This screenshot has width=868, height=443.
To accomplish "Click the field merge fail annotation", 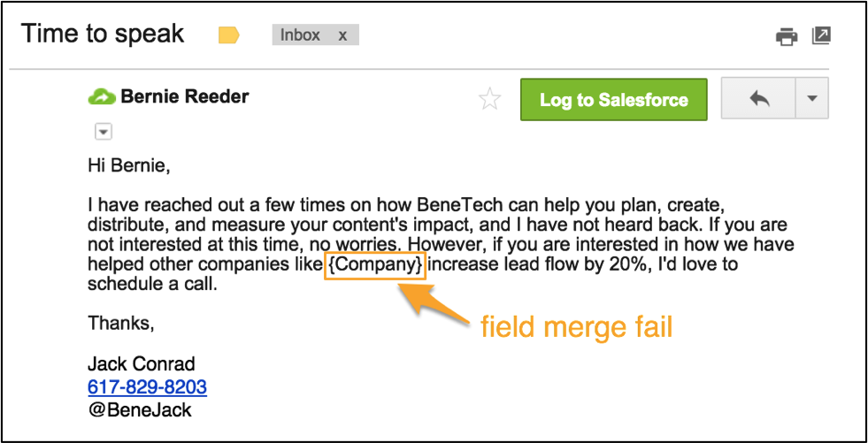I will (x=576, y=327).
